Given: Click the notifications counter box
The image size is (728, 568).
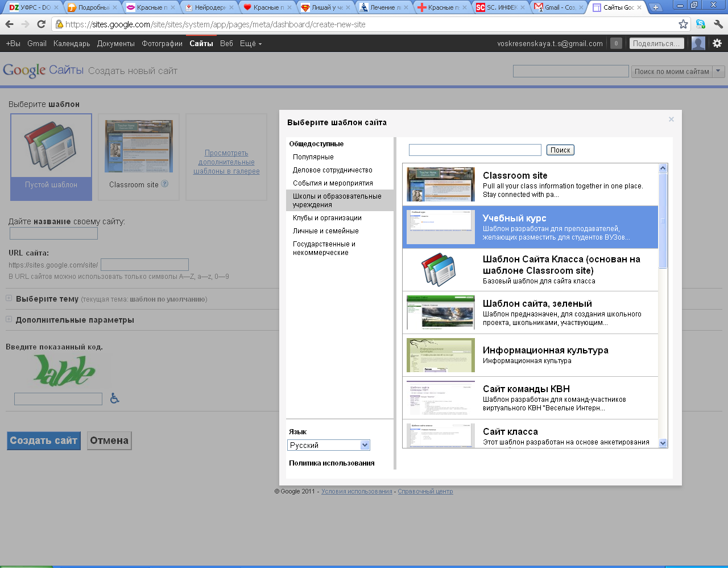Looking at the screenshot, I should coord(616,43).
